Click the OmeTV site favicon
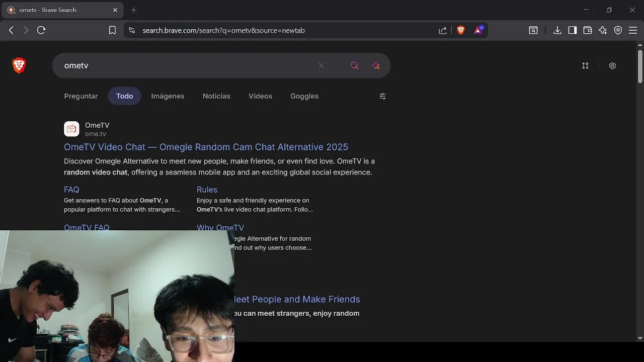The height and width of the screenshot is (362, 644). pos(71,129)
